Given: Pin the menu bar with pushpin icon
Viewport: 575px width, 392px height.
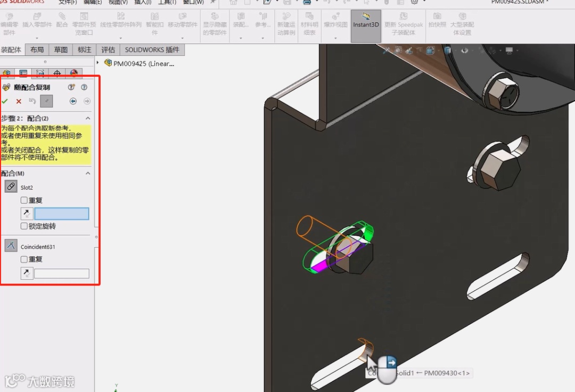Looking at the screenshot, I should (x=213, y=2).
